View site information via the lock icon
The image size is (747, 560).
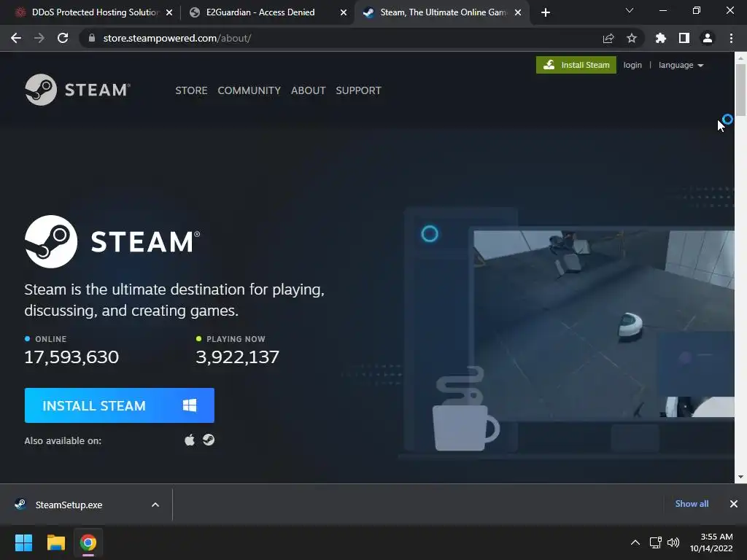coord(91,38)
